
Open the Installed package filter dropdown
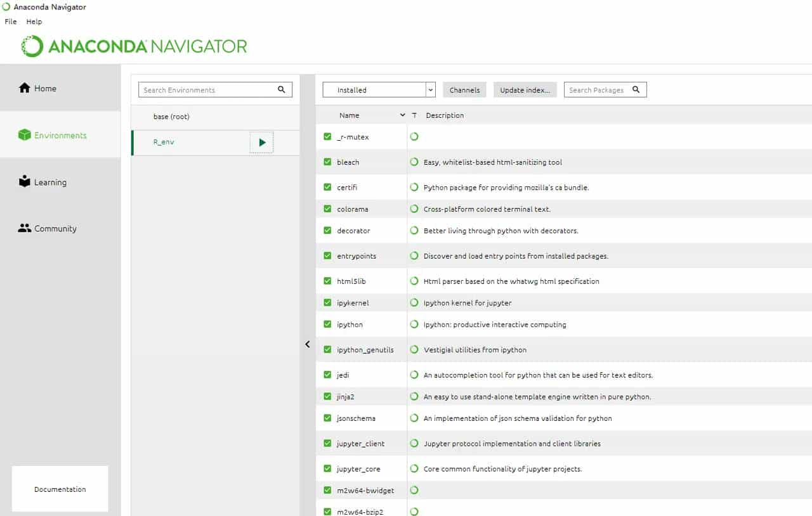click(431, 90)
